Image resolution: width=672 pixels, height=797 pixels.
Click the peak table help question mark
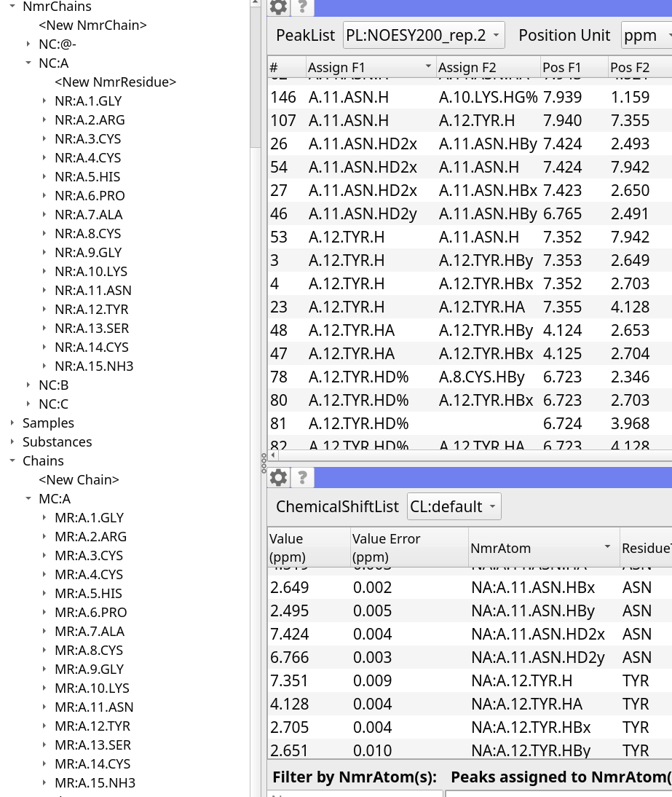(302, 7)
